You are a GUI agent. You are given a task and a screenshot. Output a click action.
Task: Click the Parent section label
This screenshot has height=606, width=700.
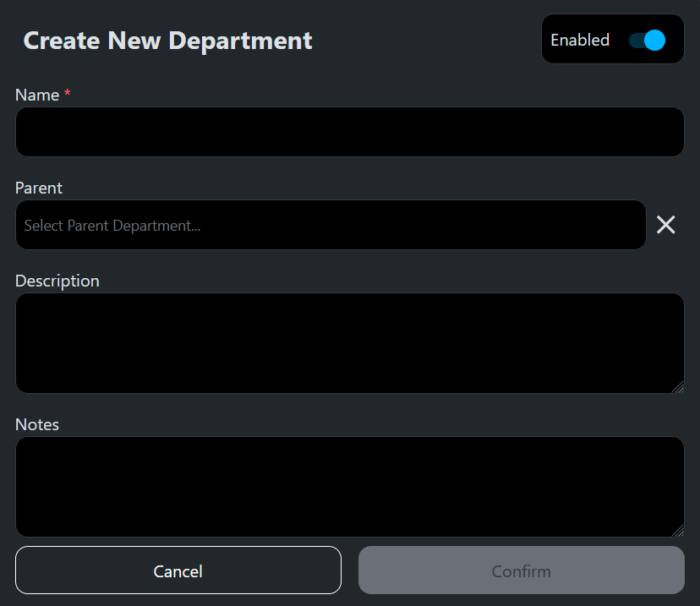[38, 188]
